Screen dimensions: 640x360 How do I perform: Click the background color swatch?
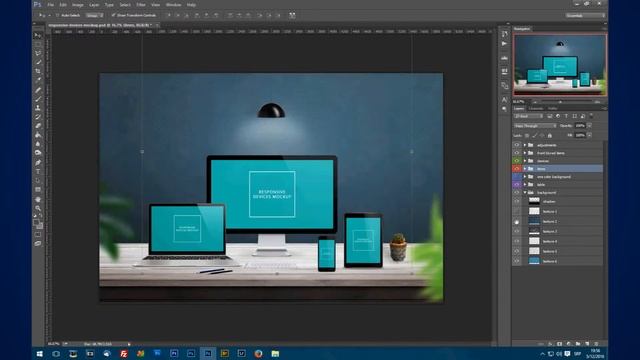(x=40, y=226)
